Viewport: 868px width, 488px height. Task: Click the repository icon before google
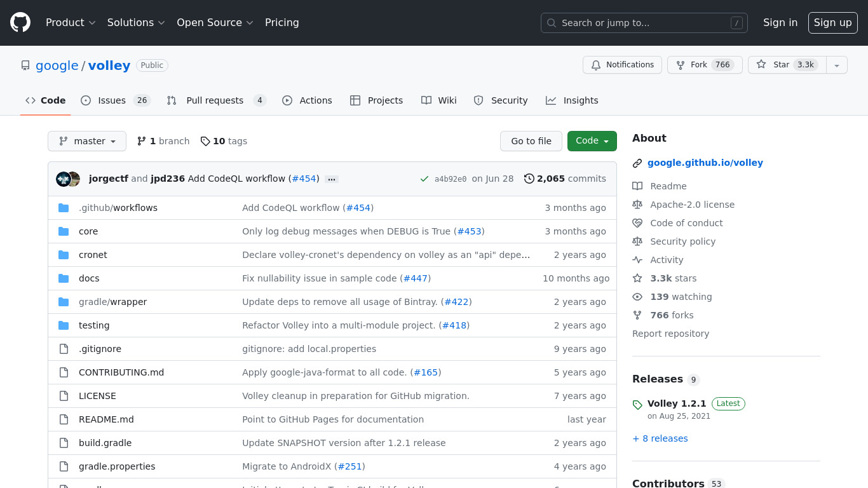pyautogui.click(x=25, y=65)
